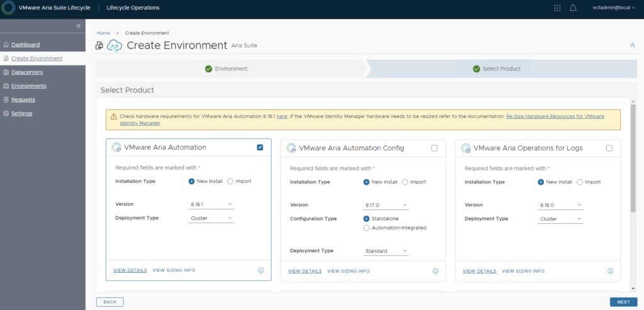Image resolution: width=644 pixels, height=310 pixels.
Task: Click info icon on Aria Operations for Logs card
Action: coord(610,271)
